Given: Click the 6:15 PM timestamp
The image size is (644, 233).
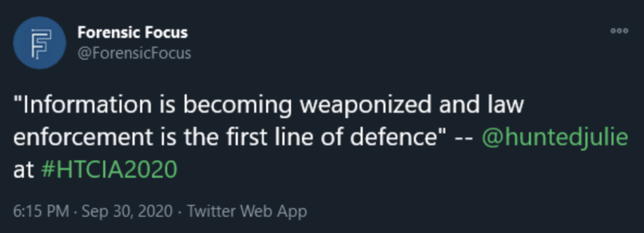Looking at the screenshot, I should pyautogui.click(x=41, y=211).
